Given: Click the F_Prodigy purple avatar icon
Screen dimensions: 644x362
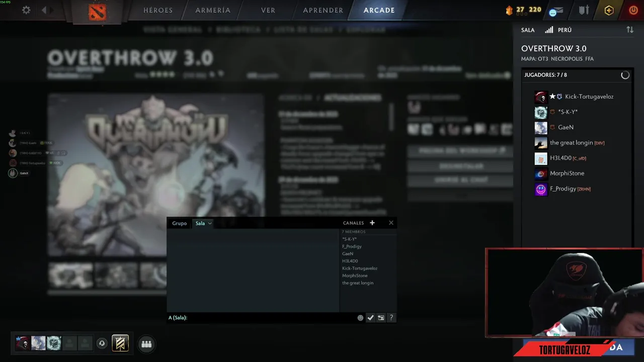Looking at the screenshot, I should pos(541,190).
